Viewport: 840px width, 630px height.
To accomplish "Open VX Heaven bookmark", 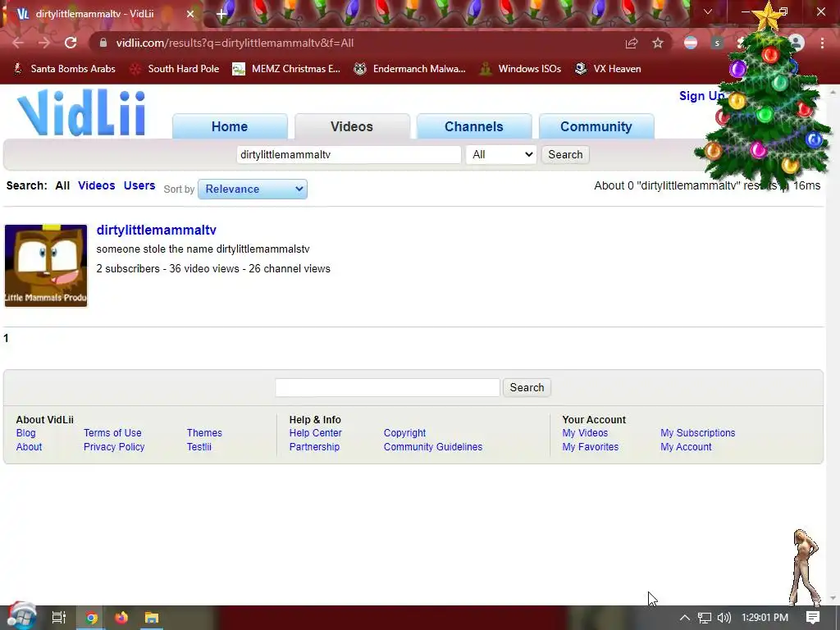I will tap(608, 69).
